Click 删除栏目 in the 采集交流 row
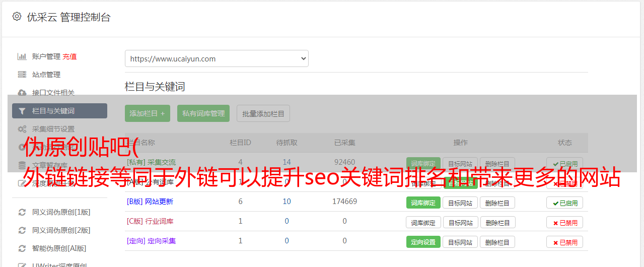The image size is (644, 267). tap(497, 164)
